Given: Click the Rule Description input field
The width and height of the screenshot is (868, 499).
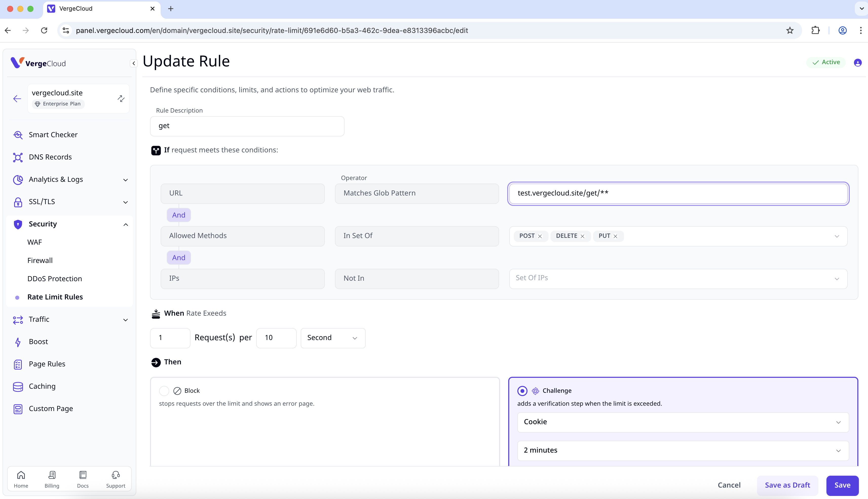Looking at the screenshot, I should pyautogui.click(x=247, y=126).
